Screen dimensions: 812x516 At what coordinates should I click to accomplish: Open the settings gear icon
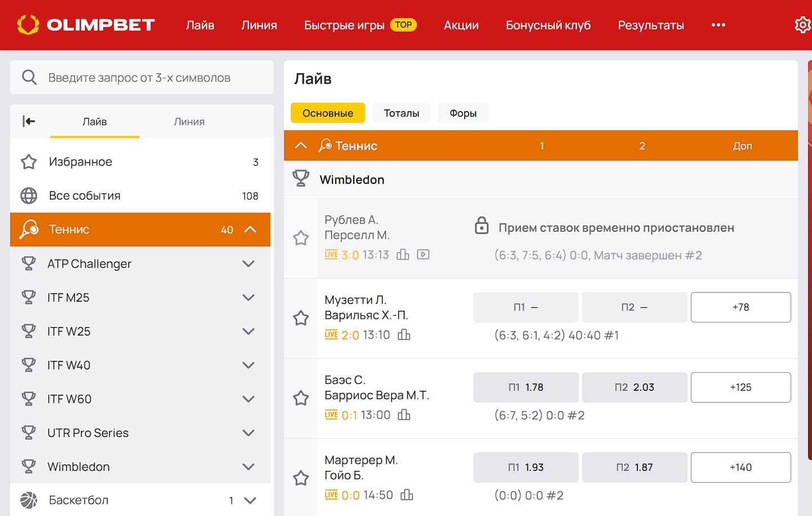click(802, 25)
